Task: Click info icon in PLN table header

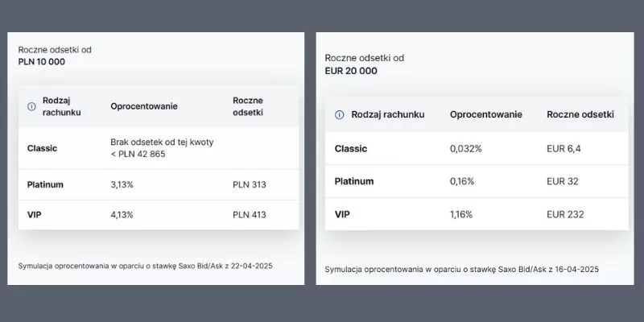Action: tap(31, 106)
